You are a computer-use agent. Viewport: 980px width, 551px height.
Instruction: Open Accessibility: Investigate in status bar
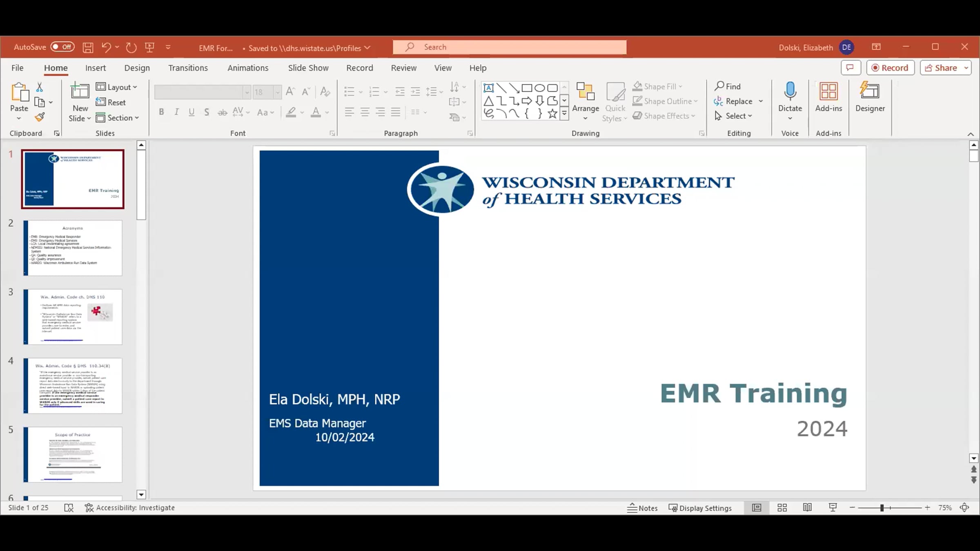[130, 507]
